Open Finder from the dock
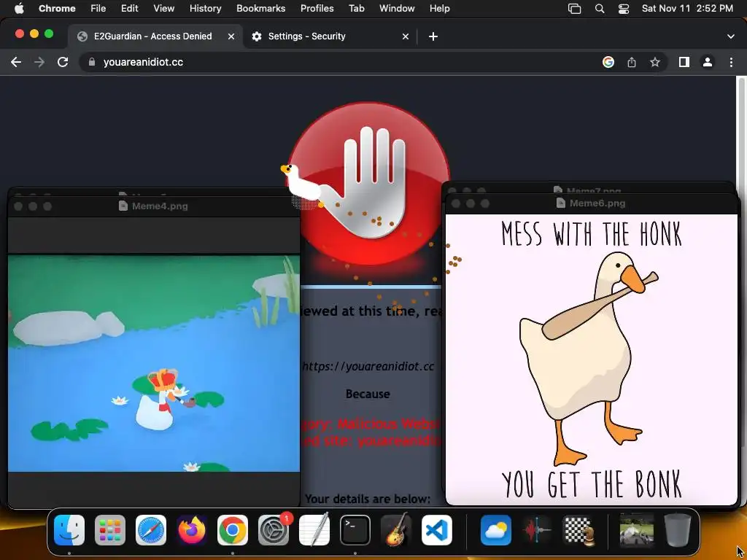 [69, 530]
